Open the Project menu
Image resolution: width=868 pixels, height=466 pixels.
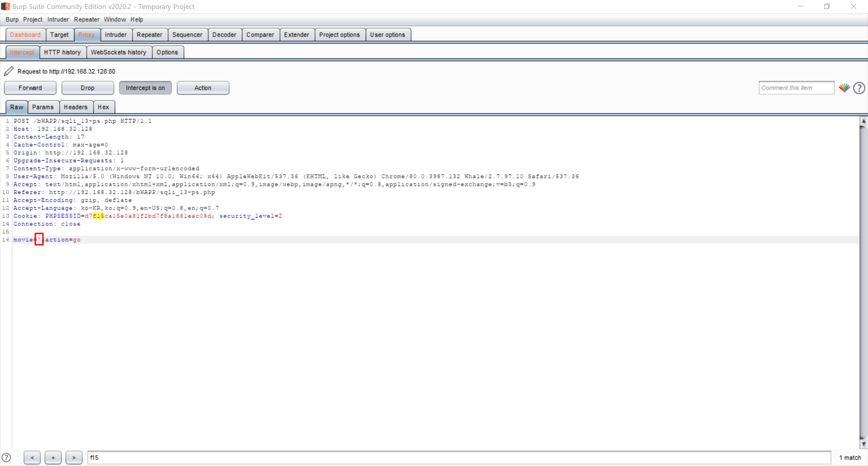33,19
